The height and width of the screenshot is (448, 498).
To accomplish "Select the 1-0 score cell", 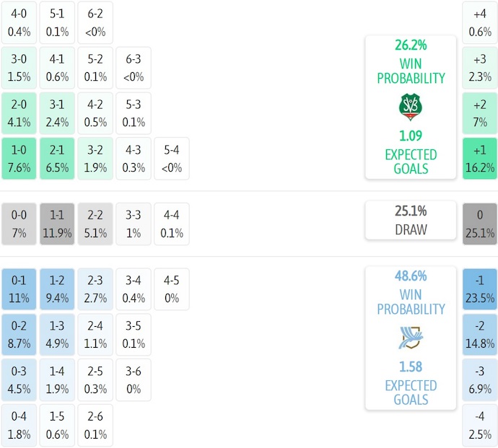I will coord(19,159).
